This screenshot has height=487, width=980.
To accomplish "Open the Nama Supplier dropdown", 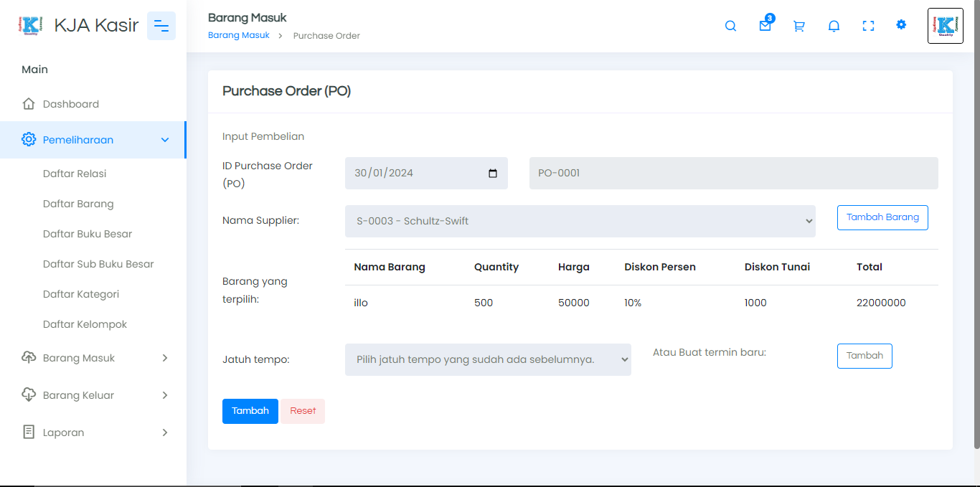I will point(580,221).
